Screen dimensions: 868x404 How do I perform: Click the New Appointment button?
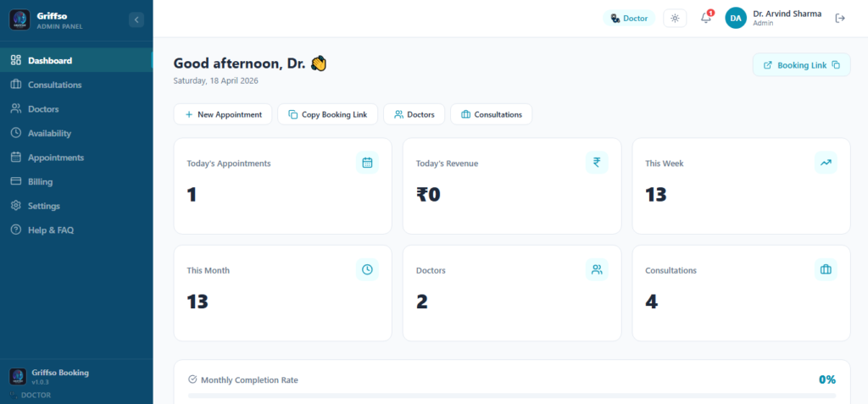[x=223, y=114]
